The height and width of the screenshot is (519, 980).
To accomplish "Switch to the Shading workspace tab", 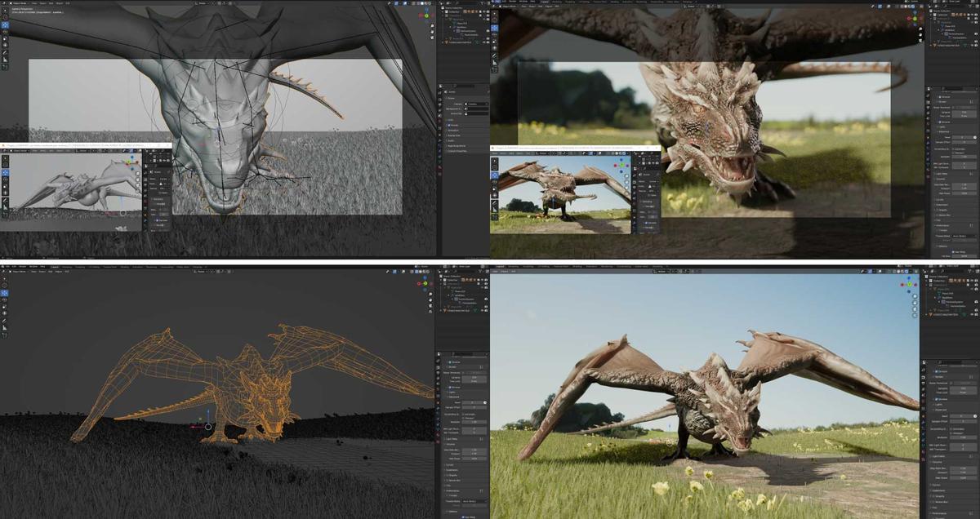I will (x=577, y=266).
